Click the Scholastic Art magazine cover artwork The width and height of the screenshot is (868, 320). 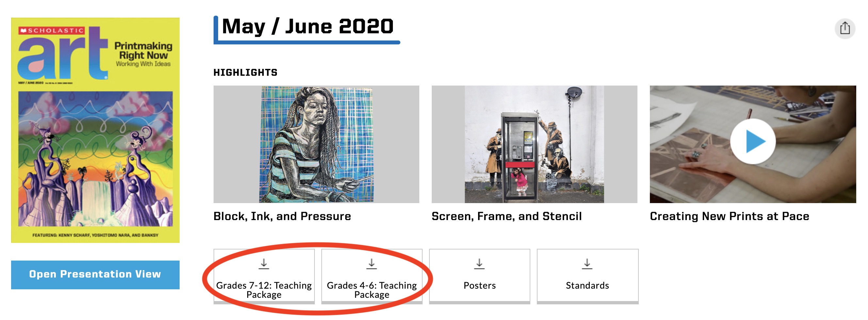pos(95,158)
